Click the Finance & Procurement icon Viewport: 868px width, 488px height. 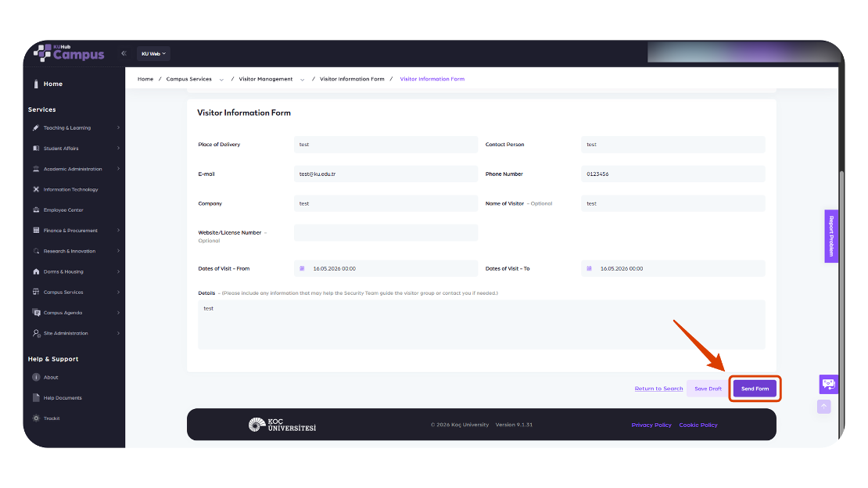[36, 231]
